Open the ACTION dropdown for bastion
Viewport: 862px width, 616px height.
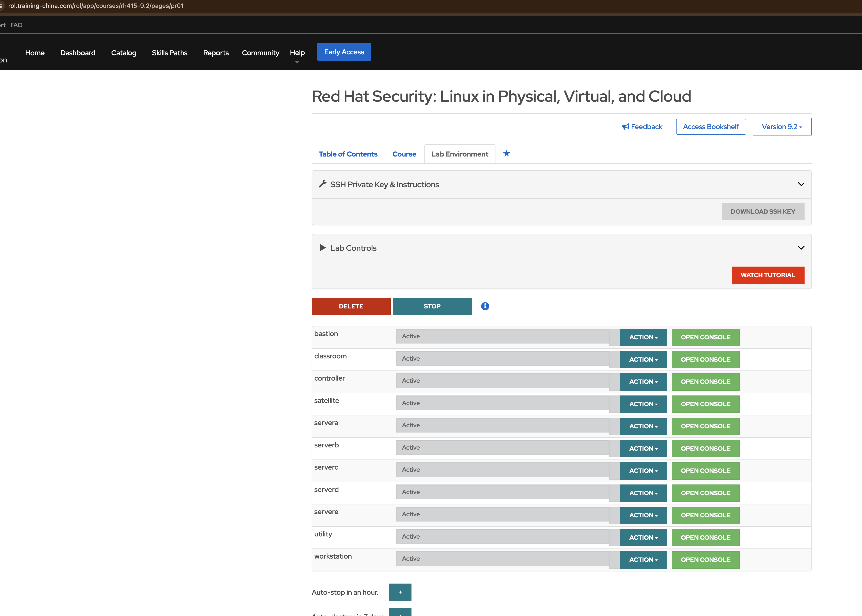click(643, 337)
